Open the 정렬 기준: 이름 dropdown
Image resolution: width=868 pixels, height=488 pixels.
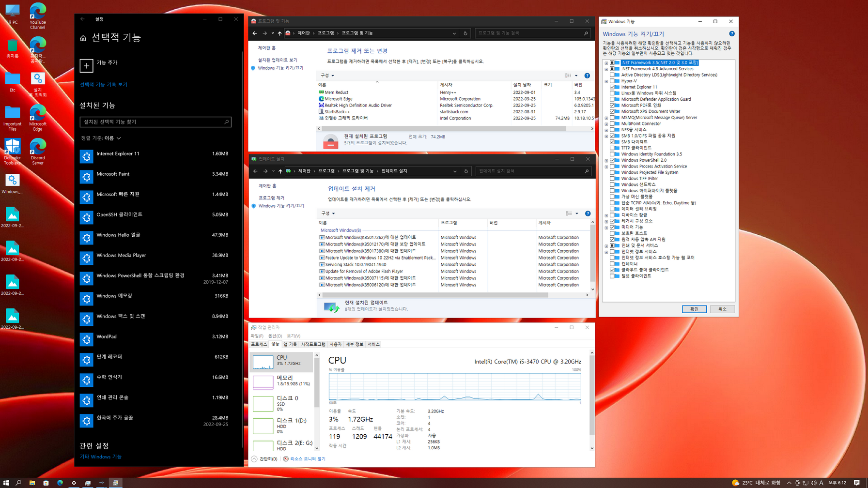tap(101, 138)
